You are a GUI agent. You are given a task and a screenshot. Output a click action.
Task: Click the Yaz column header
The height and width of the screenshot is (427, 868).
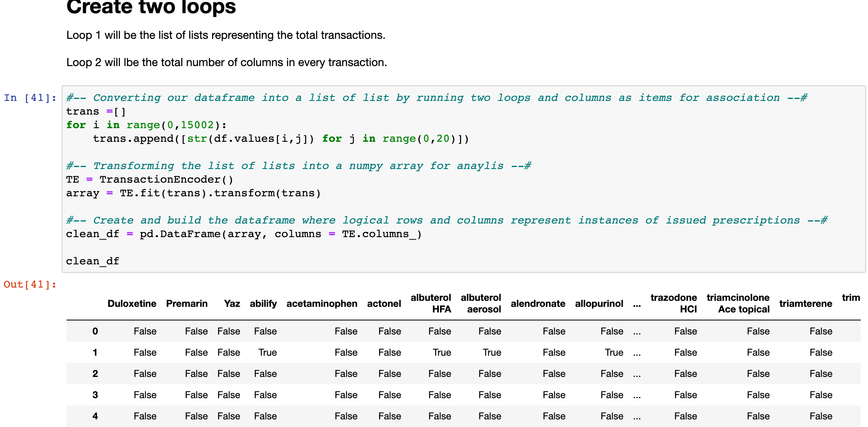click(232, 303)
